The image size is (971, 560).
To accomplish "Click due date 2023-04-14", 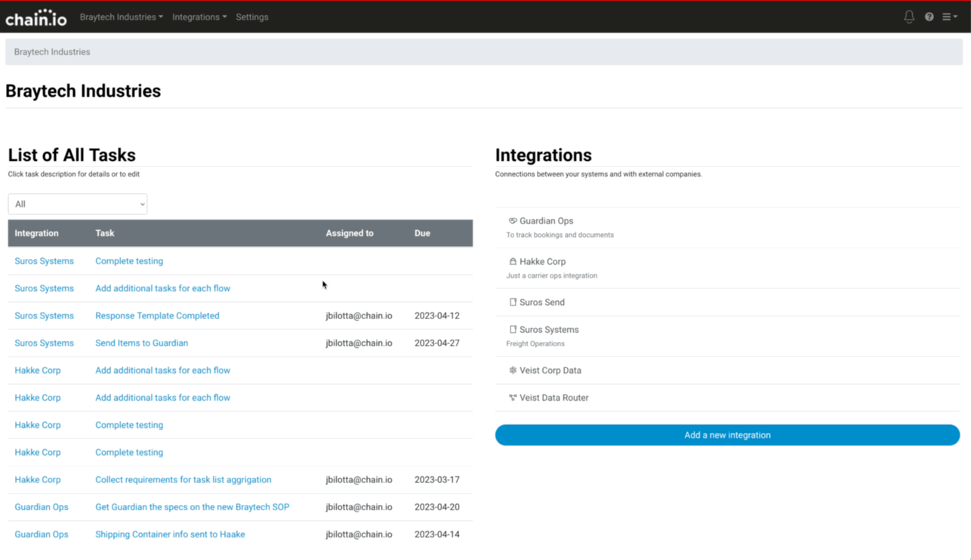I will point(437,534).
